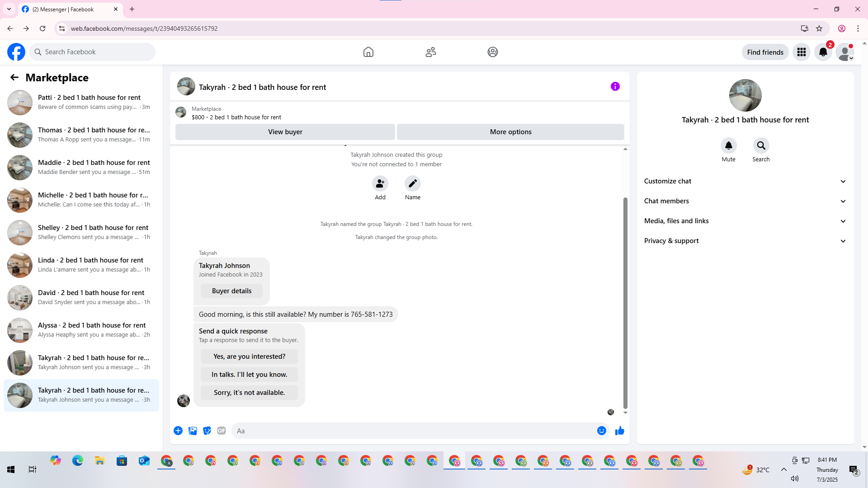
Task: Expand Media, files and links
Action: pos(745,221)
